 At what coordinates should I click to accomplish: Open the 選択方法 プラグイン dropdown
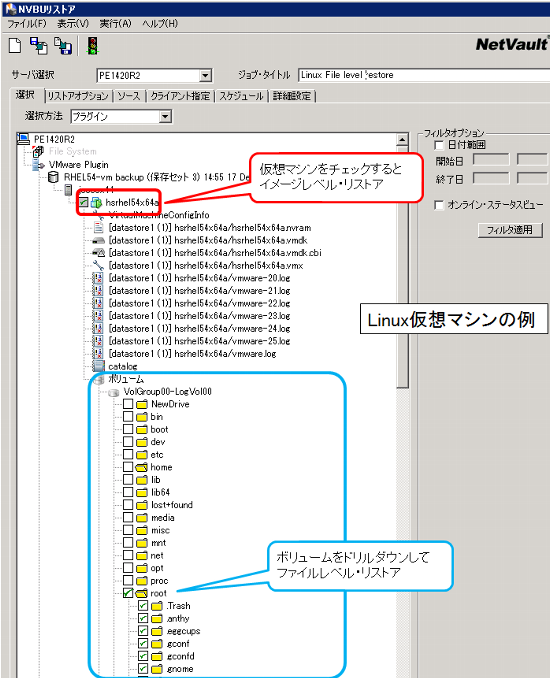165,116
